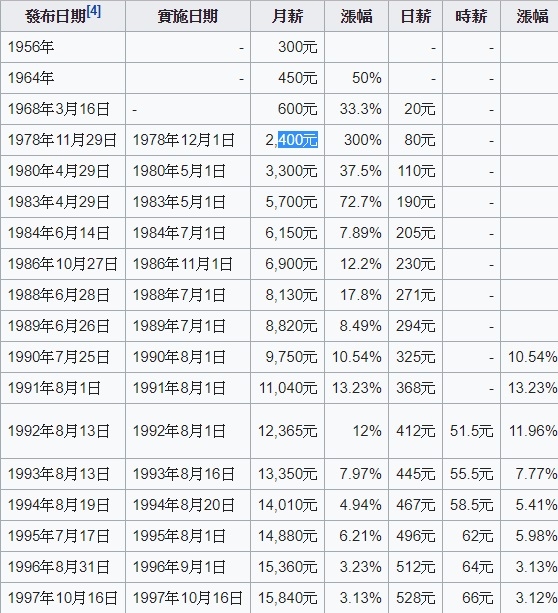Viewport: 558px width, 613px height.
Task: Click the 1956年 date cell
Action: pyautogui.click(x=63, y=47)
